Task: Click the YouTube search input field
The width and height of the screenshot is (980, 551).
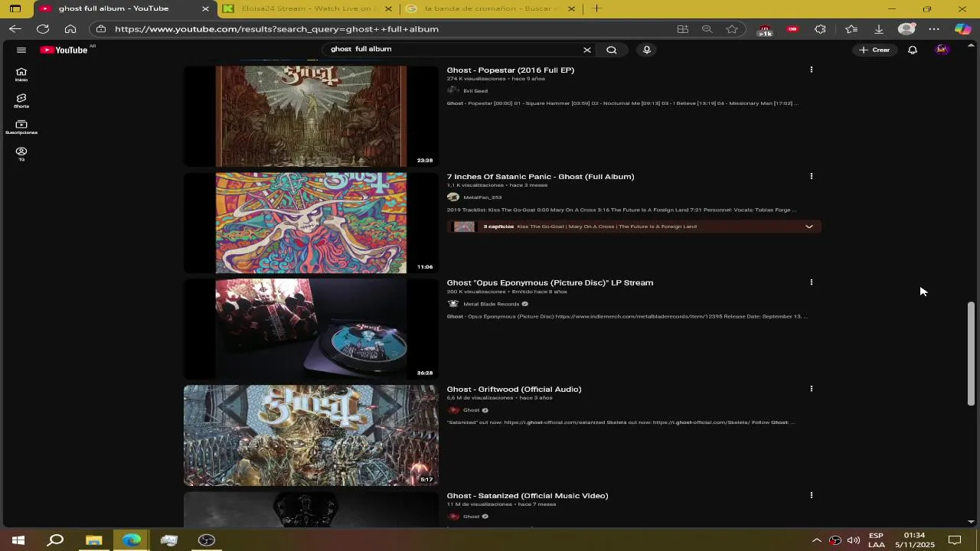Action: 452,50
